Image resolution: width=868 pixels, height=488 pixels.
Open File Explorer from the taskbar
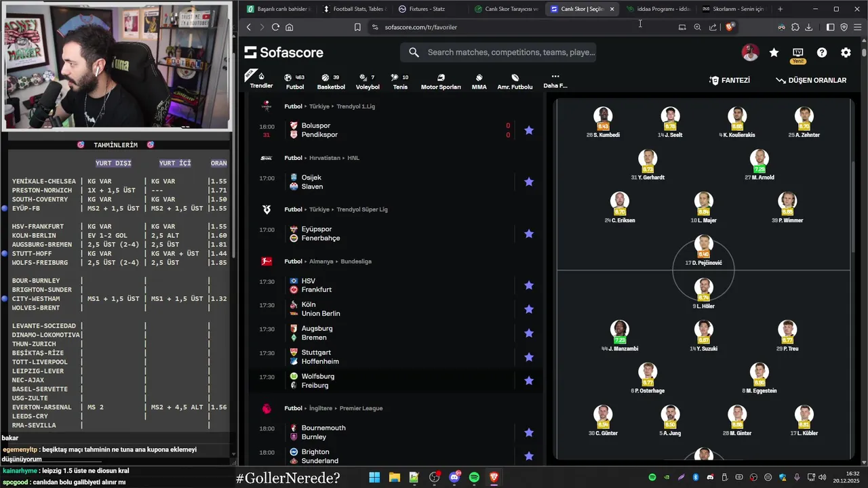(394, 477)
